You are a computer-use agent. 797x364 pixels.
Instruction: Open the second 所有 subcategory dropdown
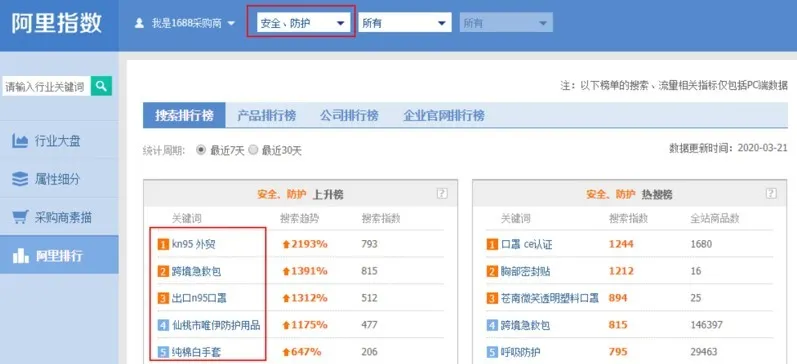tap(405, 23)
